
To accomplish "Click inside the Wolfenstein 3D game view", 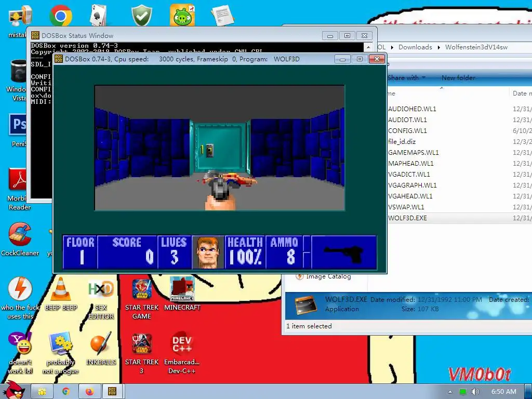I will [x=220, y=148].
